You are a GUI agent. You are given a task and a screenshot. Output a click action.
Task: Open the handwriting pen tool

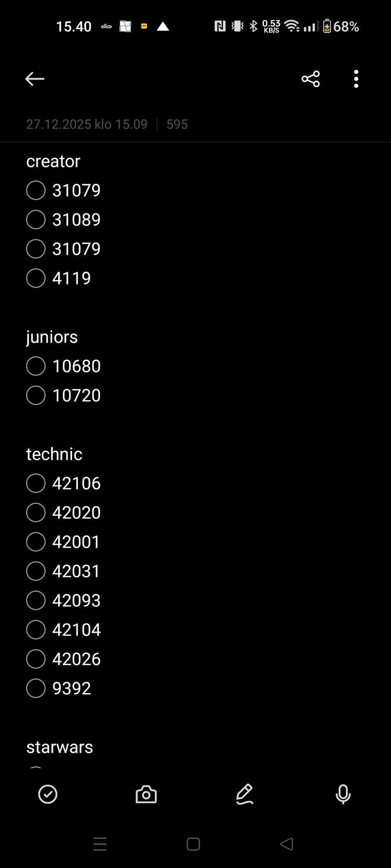coord(244,794)
